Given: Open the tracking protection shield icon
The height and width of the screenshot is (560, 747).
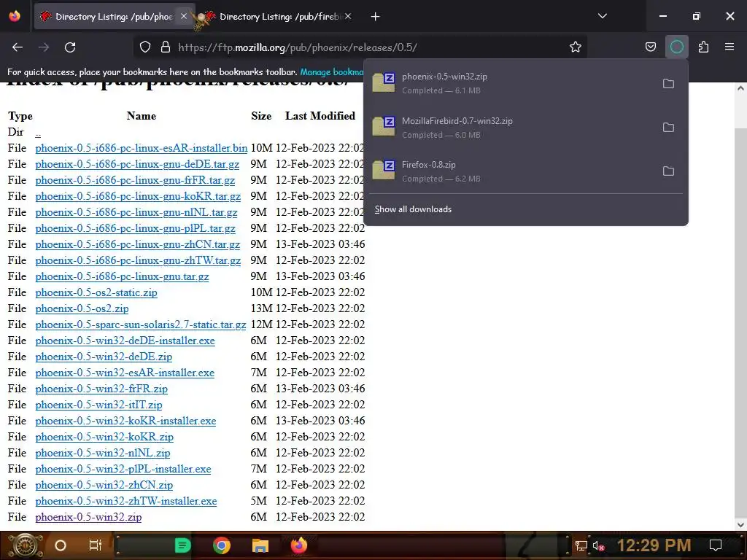Looking at the screenshot, I should (145, 47).
